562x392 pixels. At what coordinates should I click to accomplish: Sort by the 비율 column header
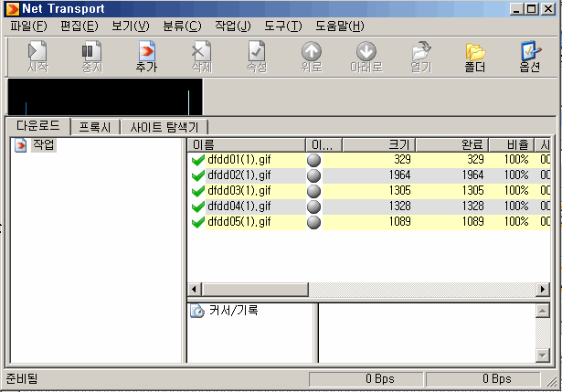pyautogui.click(x=512, y=144)
